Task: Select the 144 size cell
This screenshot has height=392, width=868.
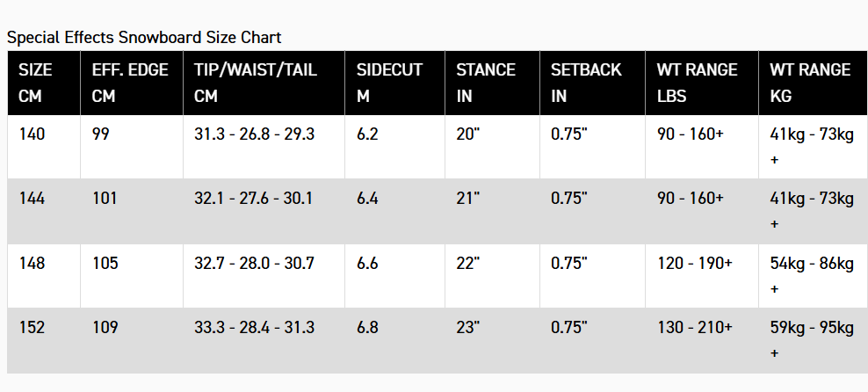Action: pyautogui.click(x=32, y=199)
